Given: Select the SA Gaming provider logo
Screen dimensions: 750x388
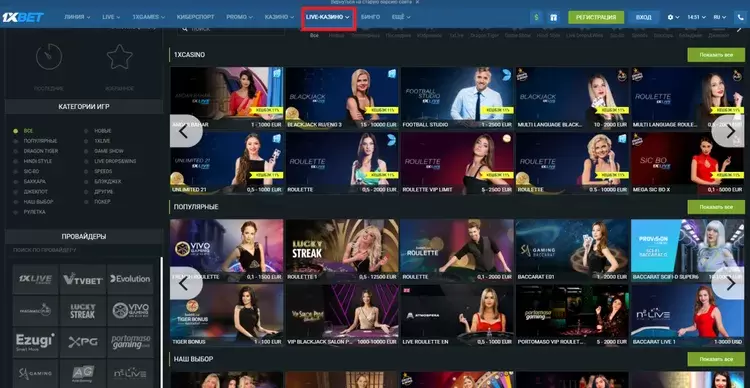Looking at the screenshot, I should click(35, 374).
